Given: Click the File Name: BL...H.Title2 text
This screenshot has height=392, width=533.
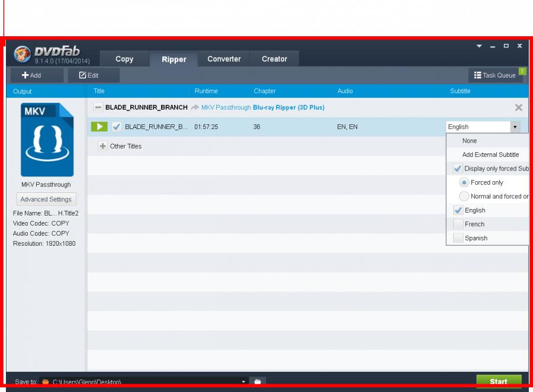Looking at the screenshot, I should click(x=46, y=213).
